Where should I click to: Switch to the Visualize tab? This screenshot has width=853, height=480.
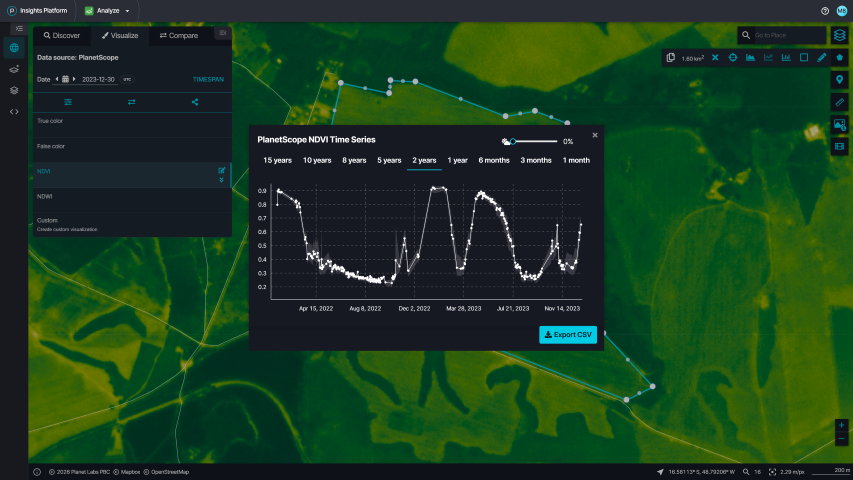coord(120,35)
